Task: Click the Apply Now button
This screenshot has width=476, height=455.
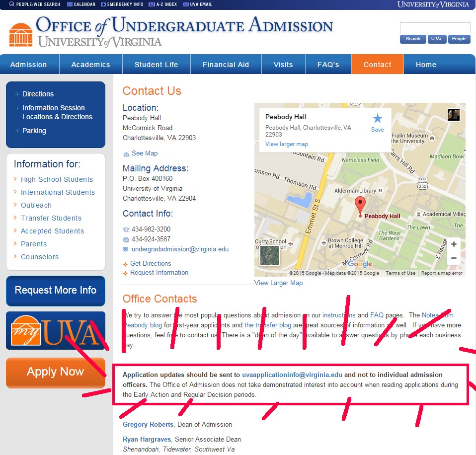Action: tap(56, 373)
